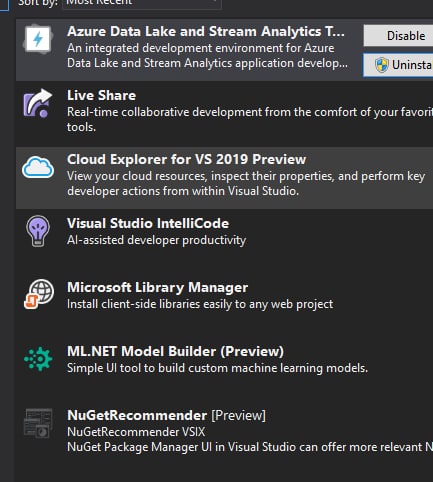Click 'NuGet Package Manager UI in Visual Studio' text

pos(250,447)
